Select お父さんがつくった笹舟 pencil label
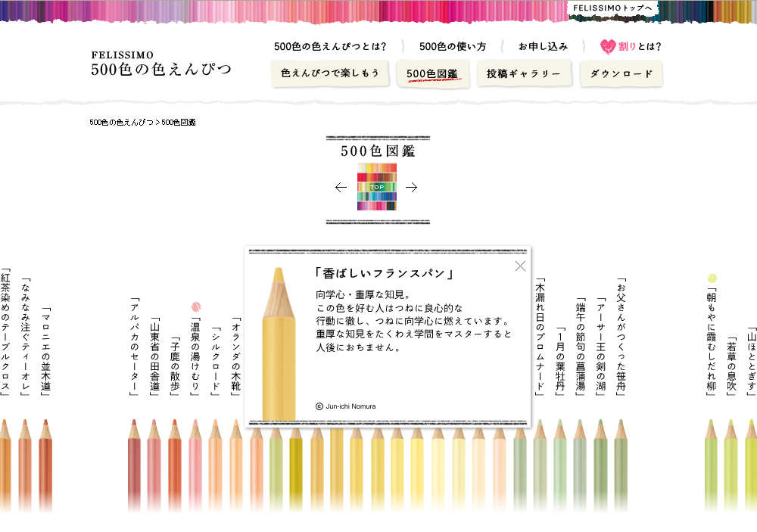The image size is (757, 532). tap(621, 337)
